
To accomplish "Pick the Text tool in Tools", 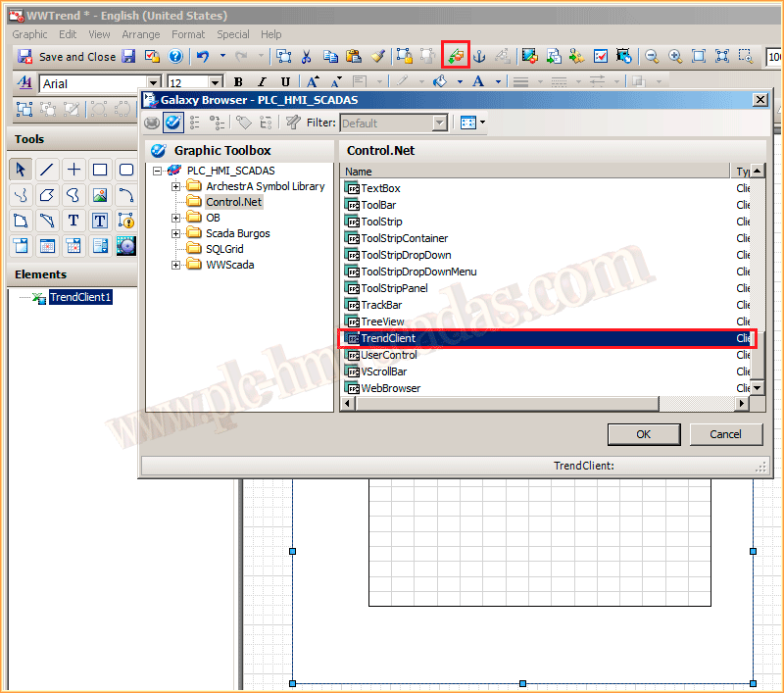I will pos(73,221).
